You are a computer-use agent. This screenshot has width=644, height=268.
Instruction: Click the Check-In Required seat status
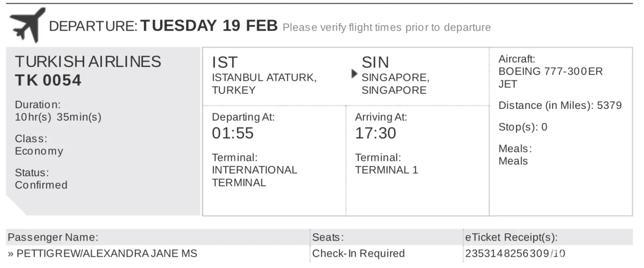click(x=358, y=253)
